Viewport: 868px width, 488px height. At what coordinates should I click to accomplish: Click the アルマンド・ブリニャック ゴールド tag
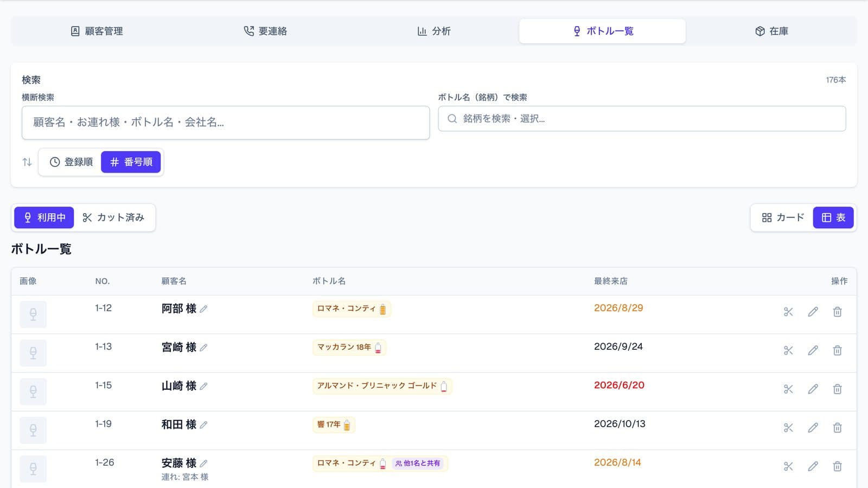(x=382, y=386)
